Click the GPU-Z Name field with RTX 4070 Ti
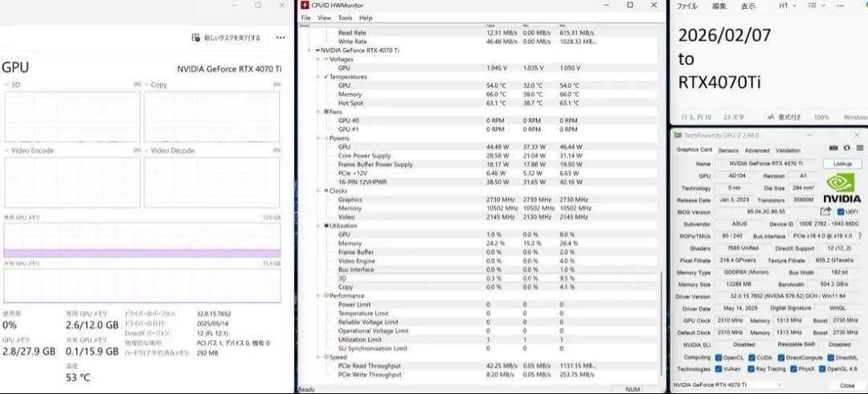 coord(766,164)
